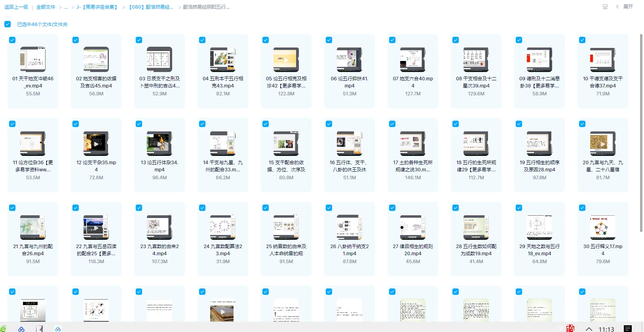Open the 22 九宫与五岳四渎 thumbnail

click(96, 227)
